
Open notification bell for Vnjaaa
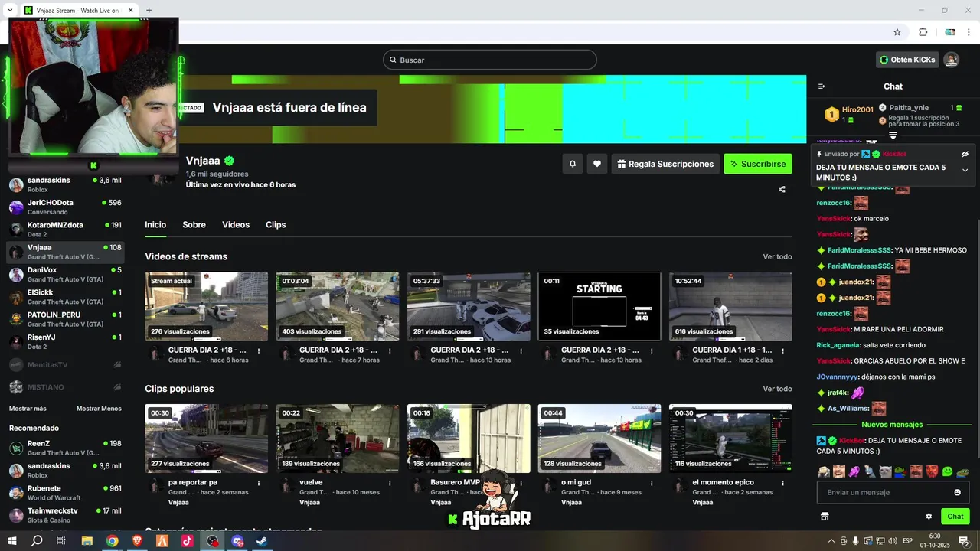click(572, 164)
